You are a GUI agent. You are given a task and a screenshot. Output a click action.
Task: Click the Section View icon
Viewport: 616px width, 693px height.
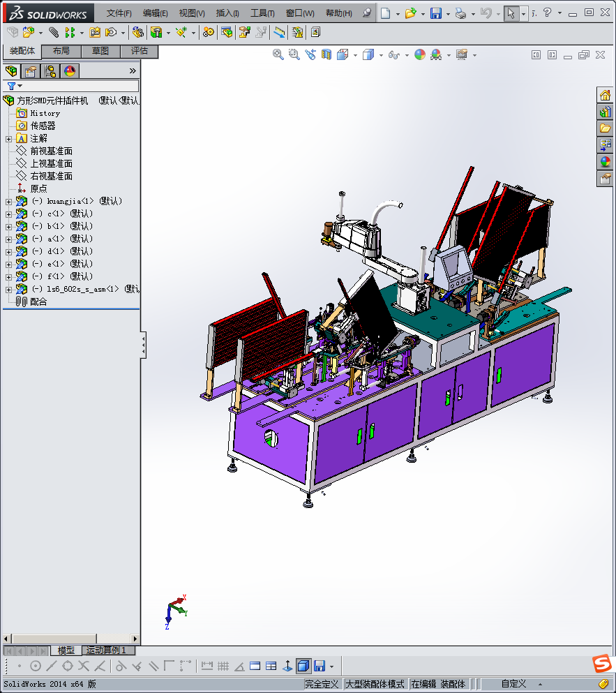pos(326,55)
